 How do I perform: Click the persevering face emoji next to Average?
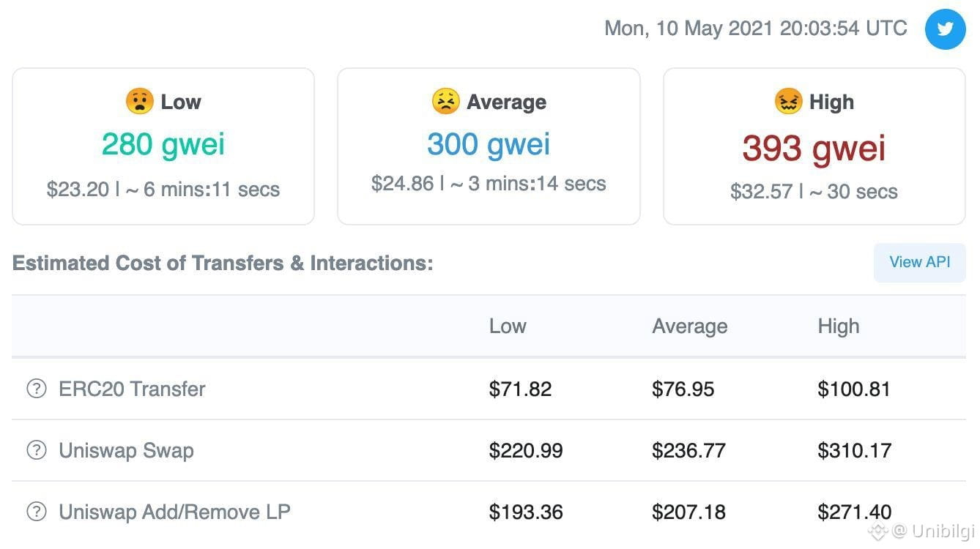coord(445,101)
